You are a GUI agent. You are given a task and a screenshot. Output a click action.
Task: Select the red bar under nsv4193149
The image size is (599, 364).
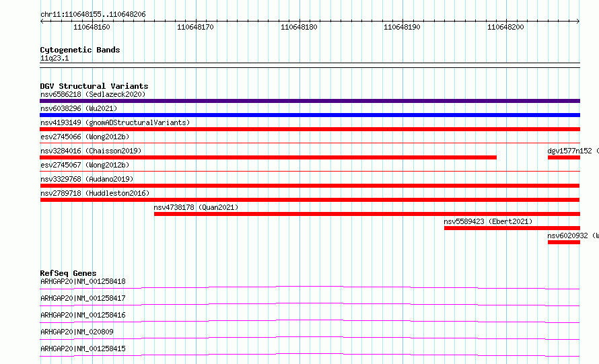(310, 129)
